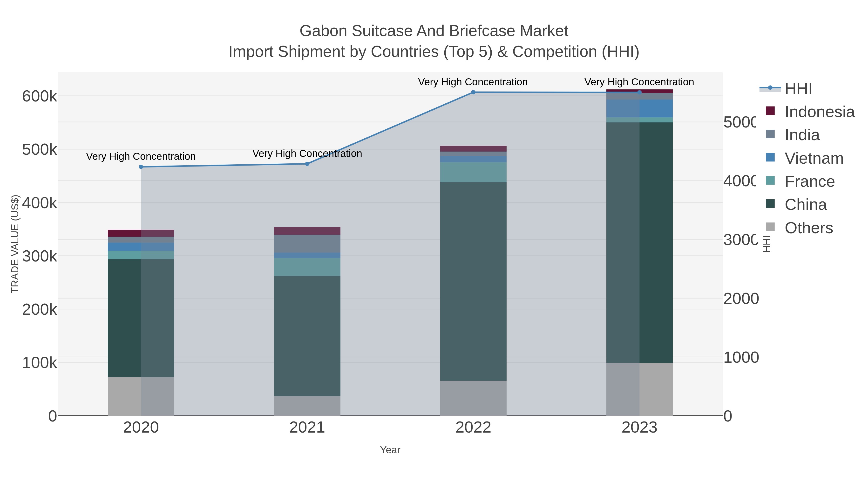Click the 600k y-axis tick label
This screenshot has width=868, height=488.
click(40, 96)
